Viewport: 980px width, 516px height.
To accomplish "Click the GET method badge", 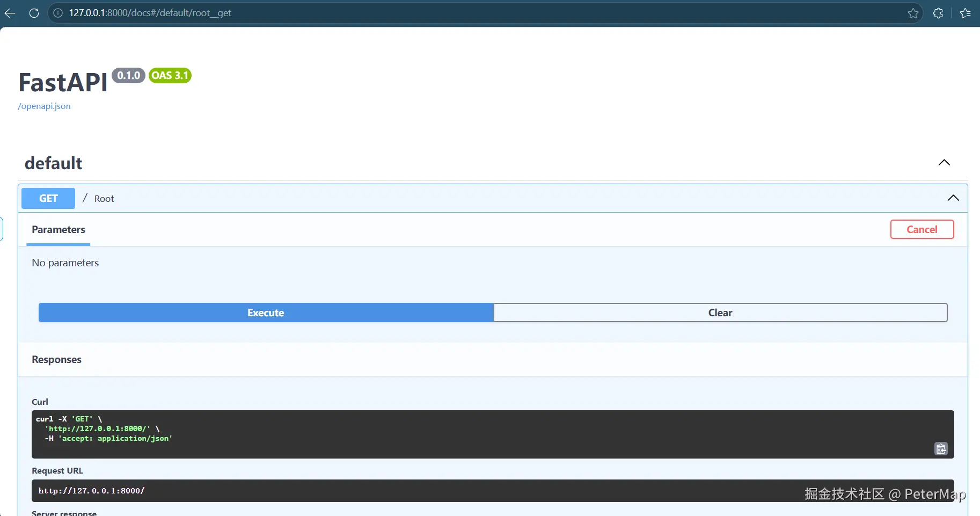I will 48,198.
